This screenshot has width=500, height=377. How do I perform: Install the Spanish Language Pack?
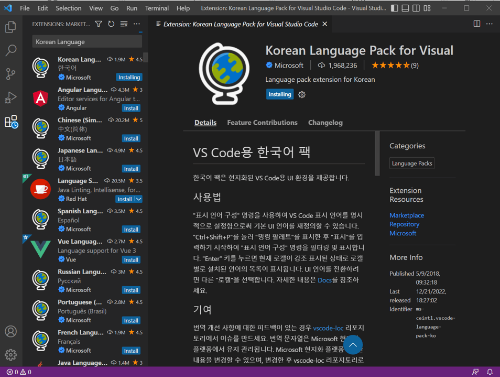coord(131,229)
